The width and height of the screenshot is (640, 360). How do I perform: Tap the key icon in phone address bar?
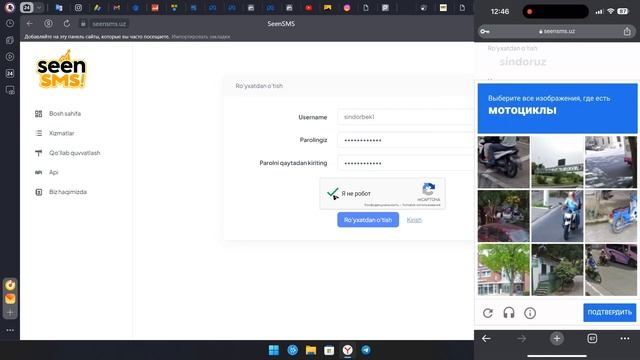coord(485,31)
